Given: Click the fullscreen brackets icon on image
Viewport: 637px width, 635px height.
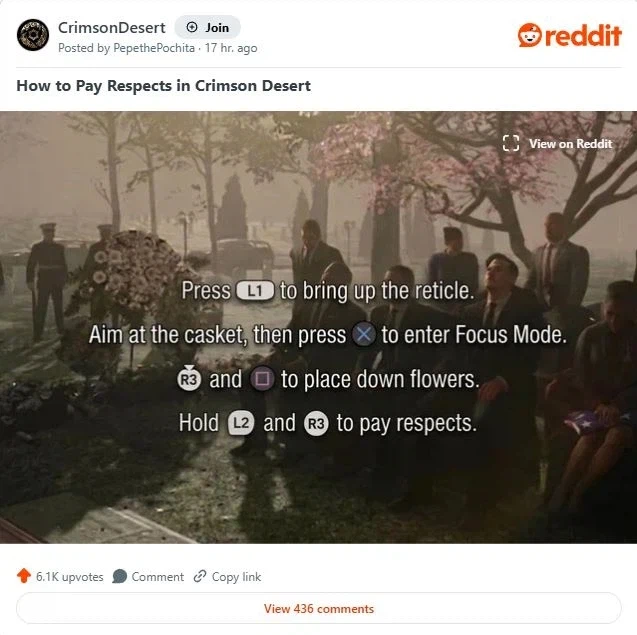Looking at the screenshot, I should [x=511, y=143].
